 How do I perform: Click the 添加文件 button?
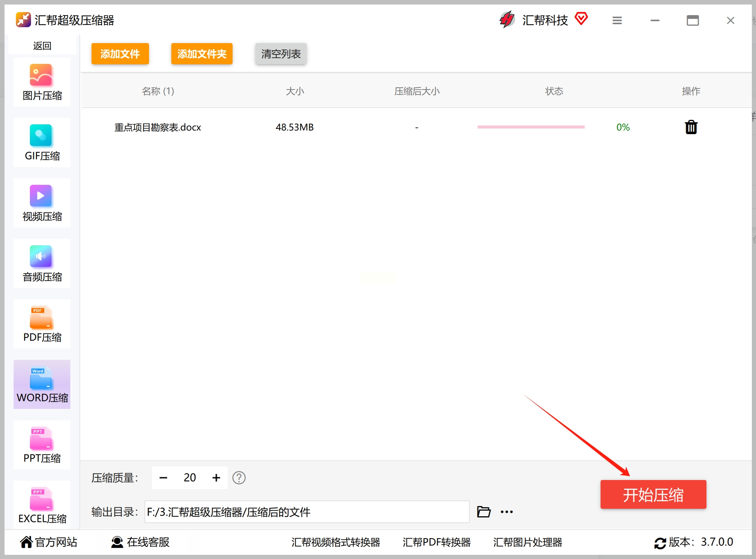120,54
